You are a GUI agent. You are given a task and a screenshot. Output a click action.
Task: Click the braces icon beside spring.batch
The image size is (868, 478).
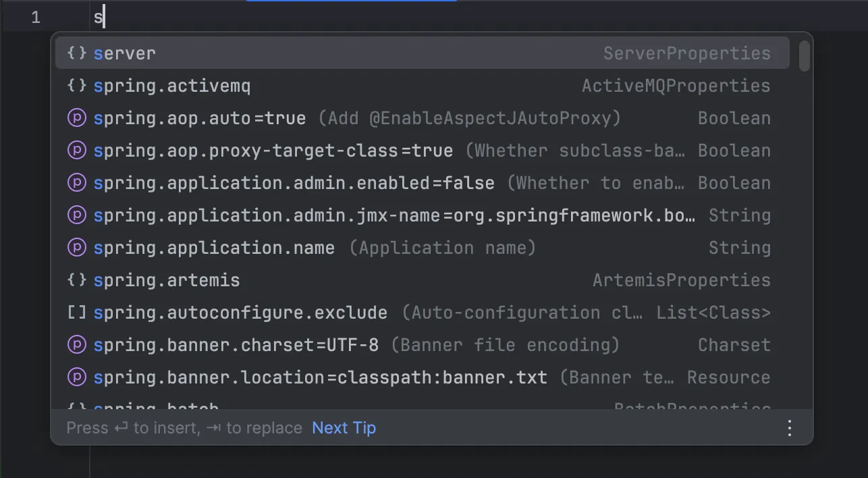click(77, 406)
